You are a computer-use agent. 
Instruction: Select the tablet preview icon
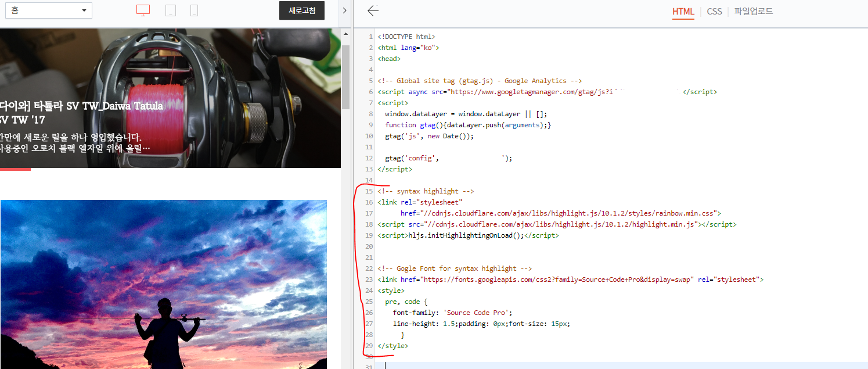pos(171,10)
